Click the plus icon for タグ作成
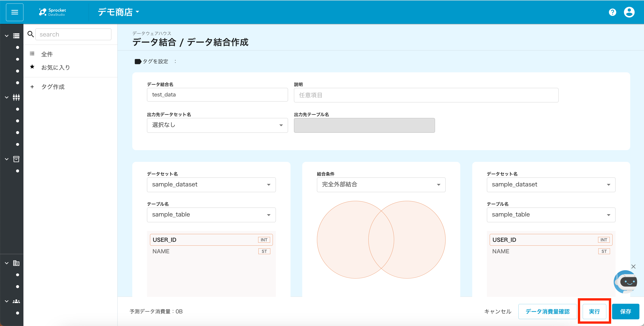This screenshot has height=326, width=644. (x=32, y=87)
